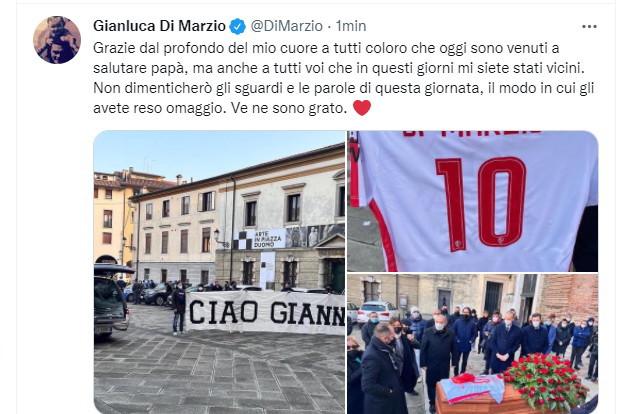The height and width of the screenshot is (414, 624).
Task: Open the tweet via its 1min timestamp
Action: point(351,26)
